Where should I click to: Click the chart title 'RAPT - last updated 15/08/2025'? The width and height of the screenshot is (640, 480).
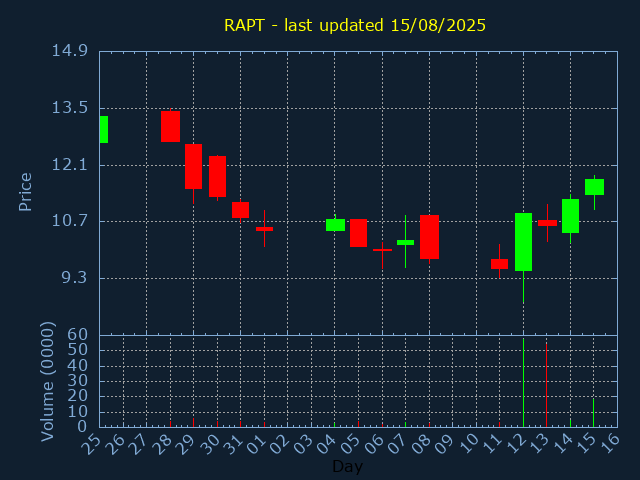tap(355, 25)
